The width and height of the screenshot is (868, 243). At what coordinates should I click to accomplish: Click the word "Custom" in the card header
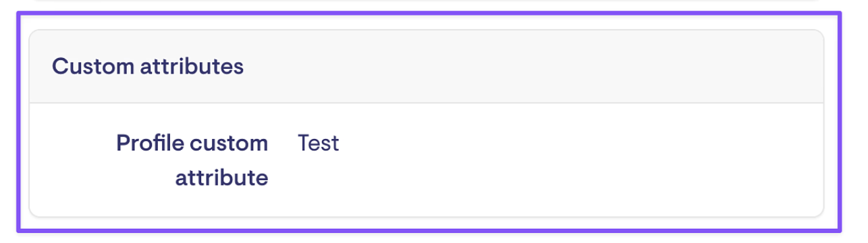[x=92, y=67]
